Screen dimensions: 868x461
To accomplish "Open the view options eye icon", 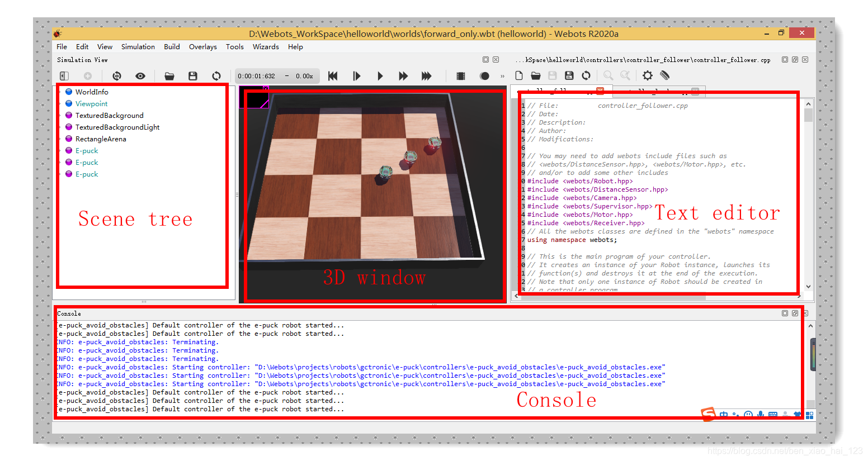I will (x=140, y=76).
